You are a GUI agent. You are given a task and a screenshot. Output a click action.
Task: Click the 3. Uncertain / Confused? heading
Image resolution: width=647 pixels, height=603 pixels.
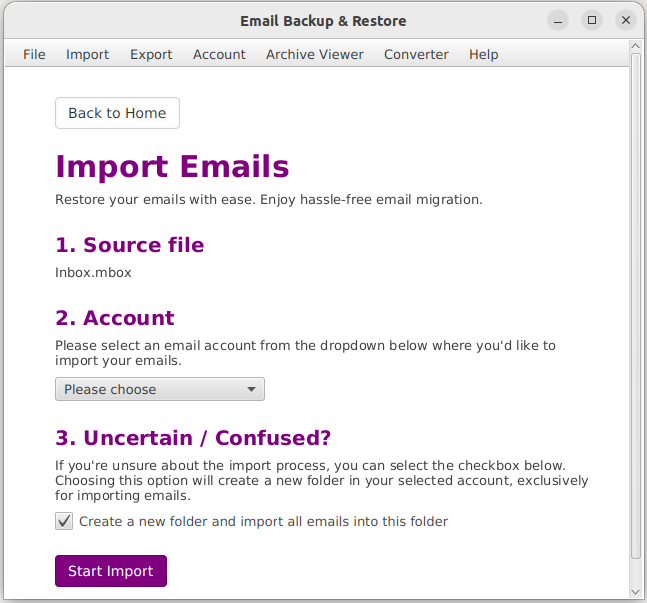pos(193,437)
